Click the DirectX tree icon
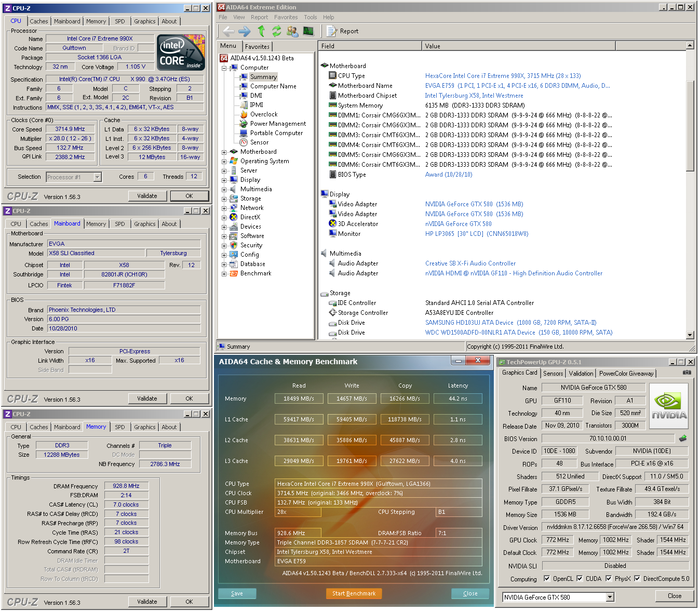 234,217
